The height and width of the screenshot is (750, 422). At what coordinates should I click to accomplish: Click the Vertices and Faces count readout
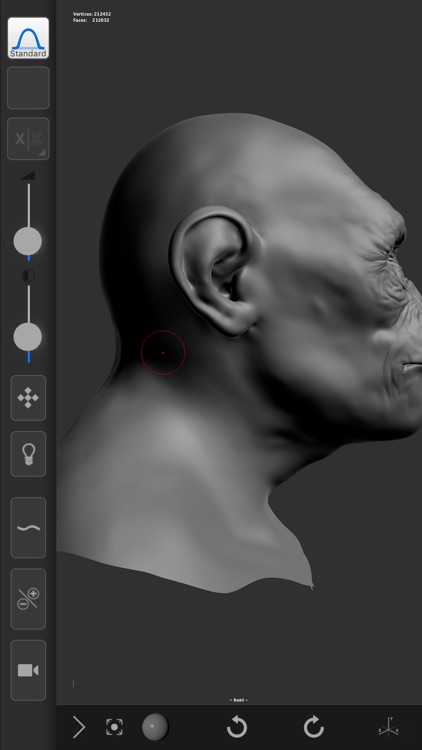92,17
